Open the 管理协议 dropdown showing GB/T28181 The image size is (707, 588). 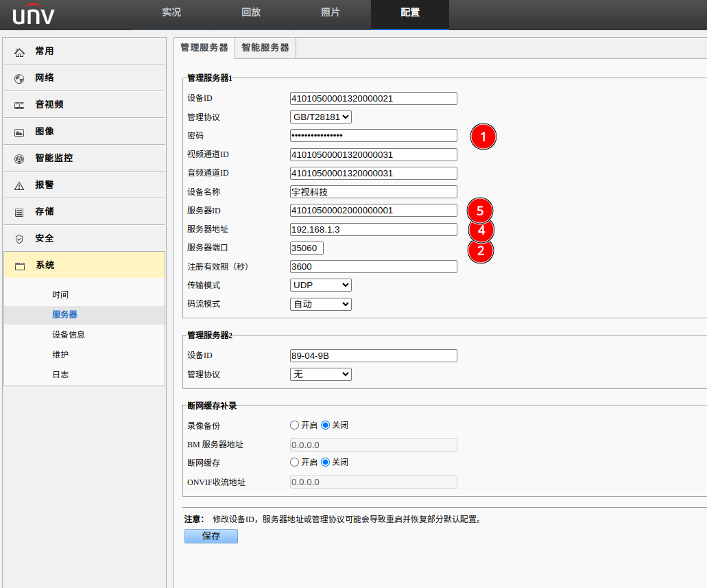coord(320,117)
